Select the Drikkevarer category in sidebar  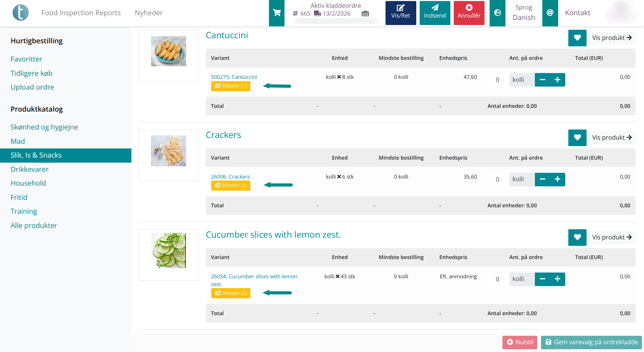(30, 169)
